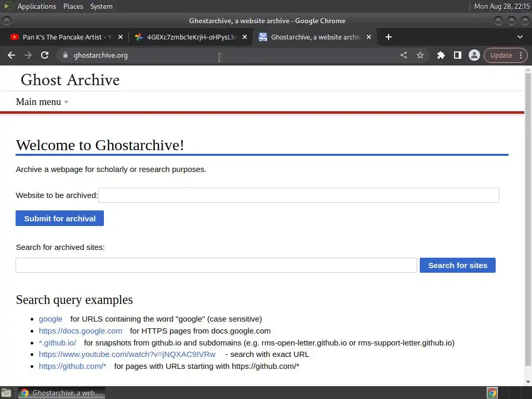Open the Ghost Archive site title
Viewport: 532px width, 399px height.
click(70, 80)
